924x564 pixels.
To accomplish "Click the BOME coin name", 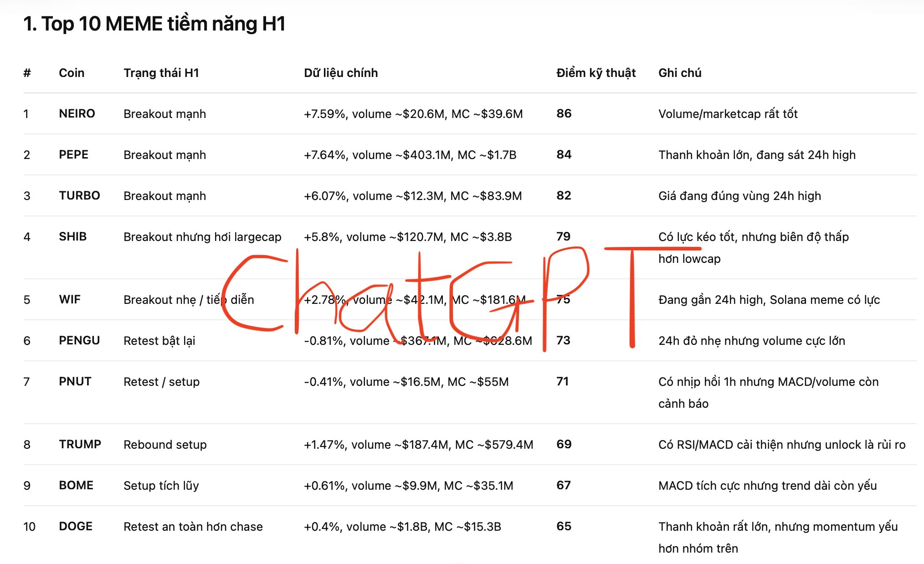I will 76,485.
